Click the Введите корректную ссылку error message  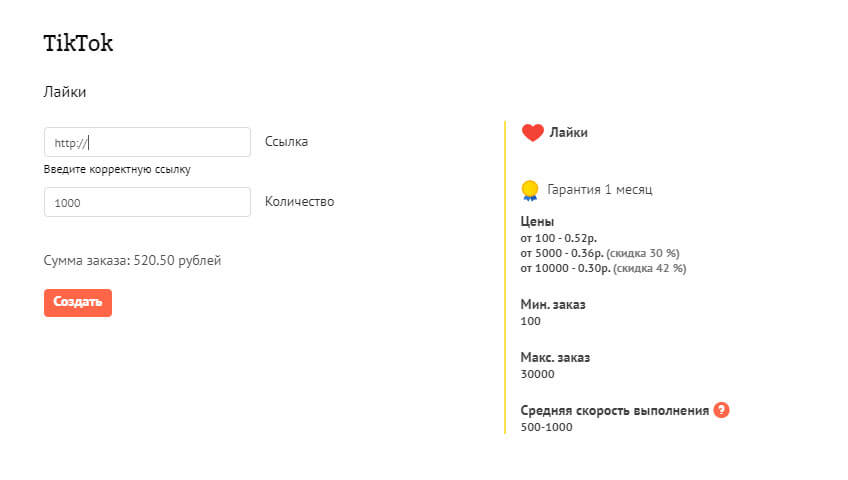(117, 169)
